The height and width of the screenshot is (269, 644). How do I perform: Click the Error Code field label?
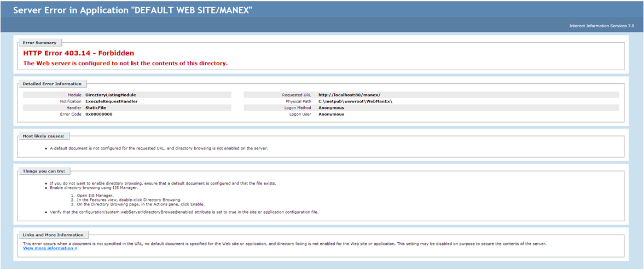pyautogui.click(x=71, y=115)
